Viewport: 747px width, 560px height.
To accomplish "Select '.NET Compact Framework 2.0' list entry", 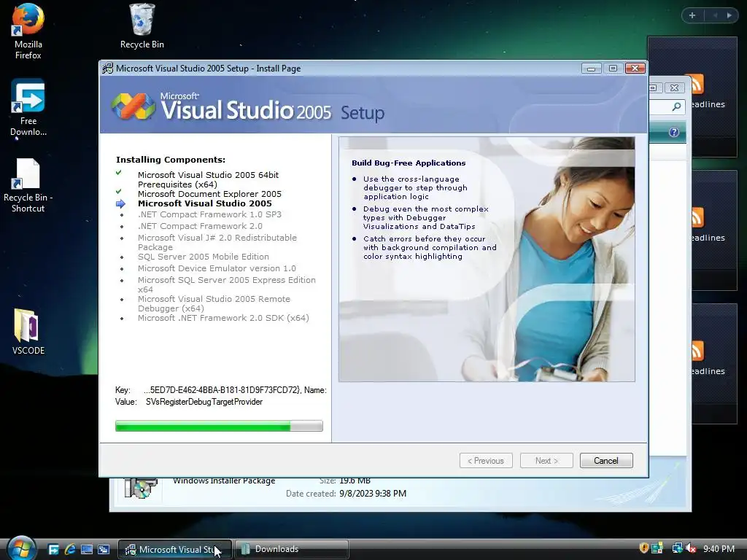I will pos(200,226).
